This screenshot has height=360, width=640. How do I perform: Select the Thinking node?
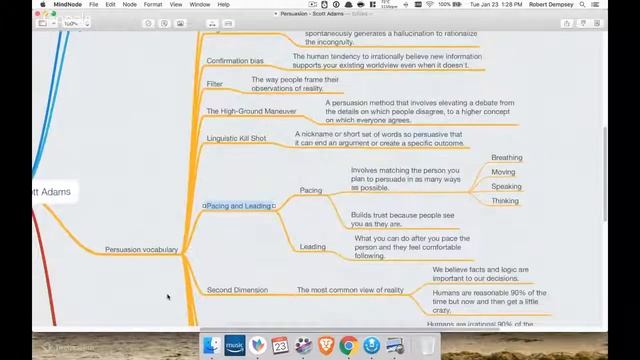point(505,201)
